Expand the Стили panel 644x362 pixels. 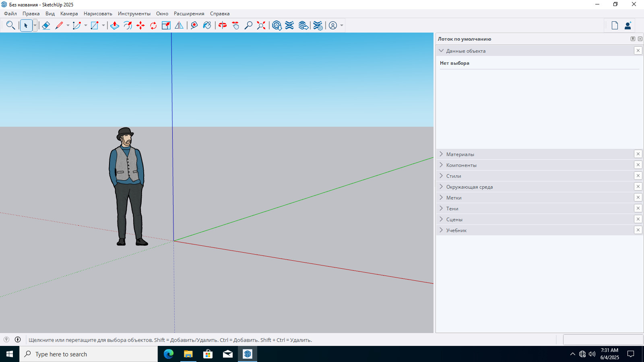coord(441,176)
